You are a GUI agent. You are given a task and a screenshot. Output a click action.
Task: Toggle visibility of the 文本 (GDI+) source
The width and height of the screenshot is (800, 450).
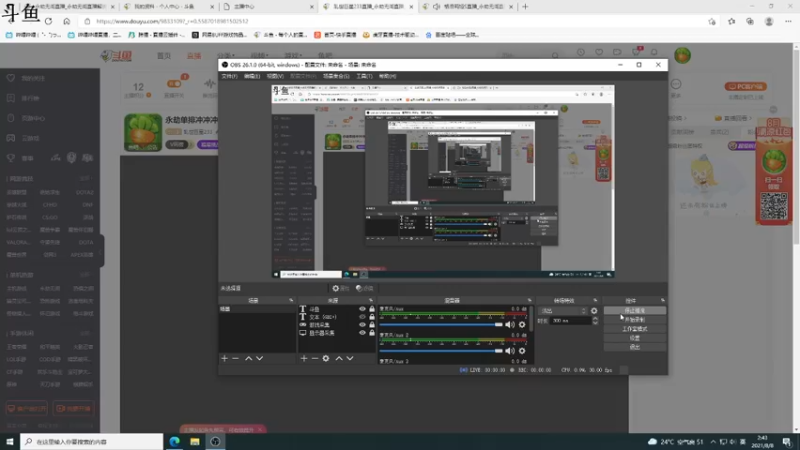[362, 317]
